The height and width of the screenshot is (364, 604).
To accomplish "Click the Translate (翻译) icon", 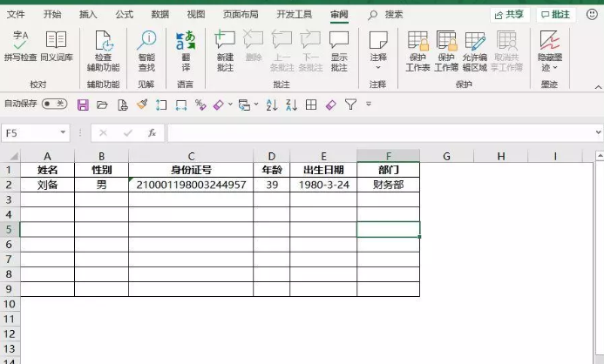I will (x=186, y=51).
